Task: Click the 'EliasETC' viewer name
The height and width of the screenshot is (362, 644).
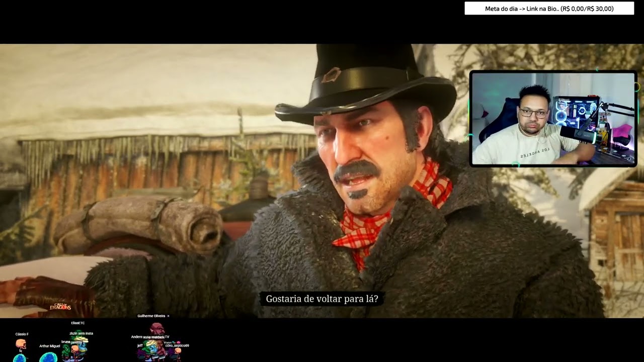Action: [x=78, y=323]
